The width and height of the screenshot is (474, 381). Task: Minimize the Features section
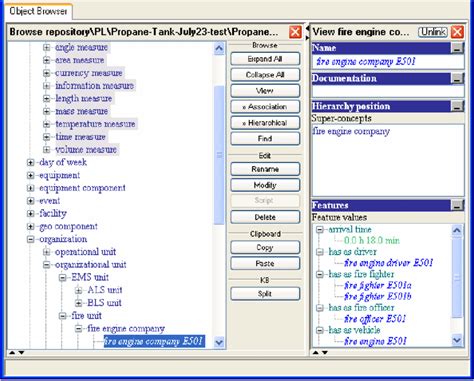click(457, 205)
